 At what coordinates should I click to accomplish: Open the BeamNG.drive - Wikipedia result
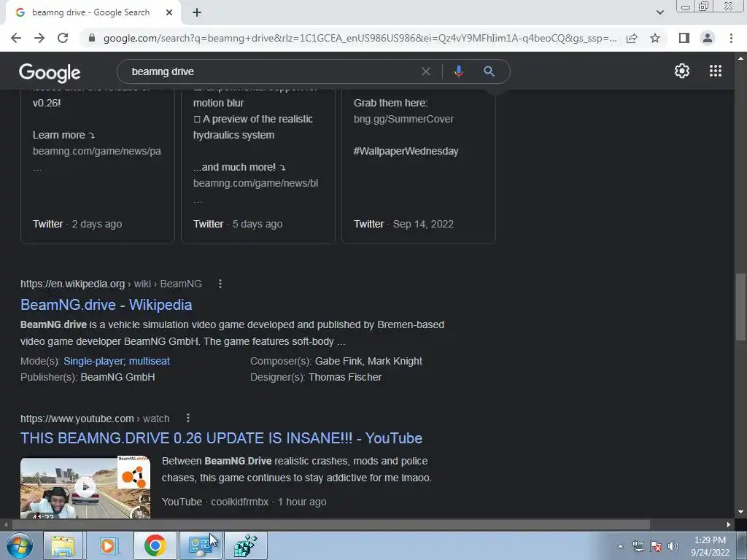click(x=107, y=305)
